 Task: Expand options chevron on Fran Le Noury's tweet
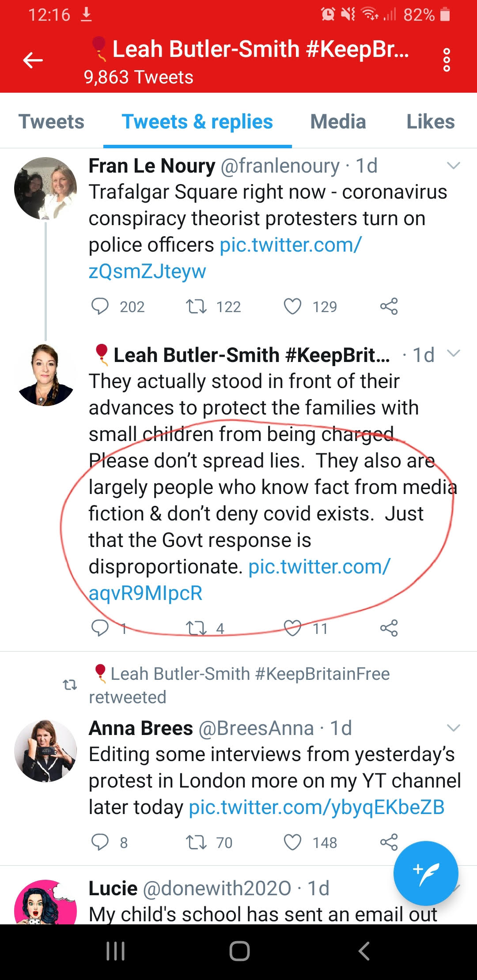pyautogui.click(x=454, y=166)
